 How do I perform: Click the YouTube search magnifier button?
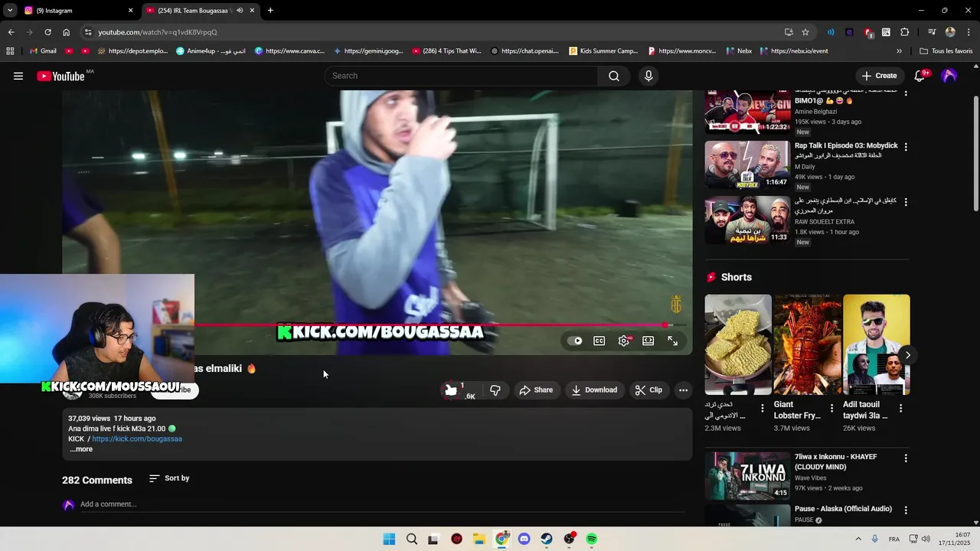614,76
